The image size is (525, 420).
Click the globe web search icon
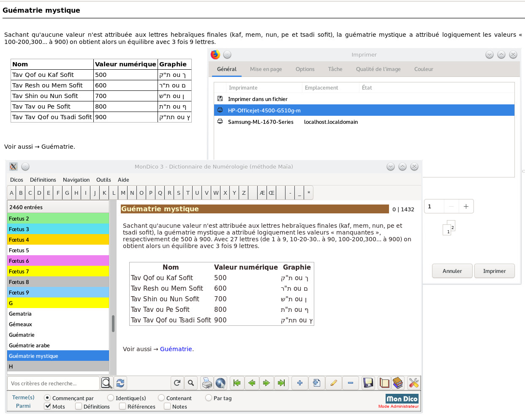click(x=220, y=383)
